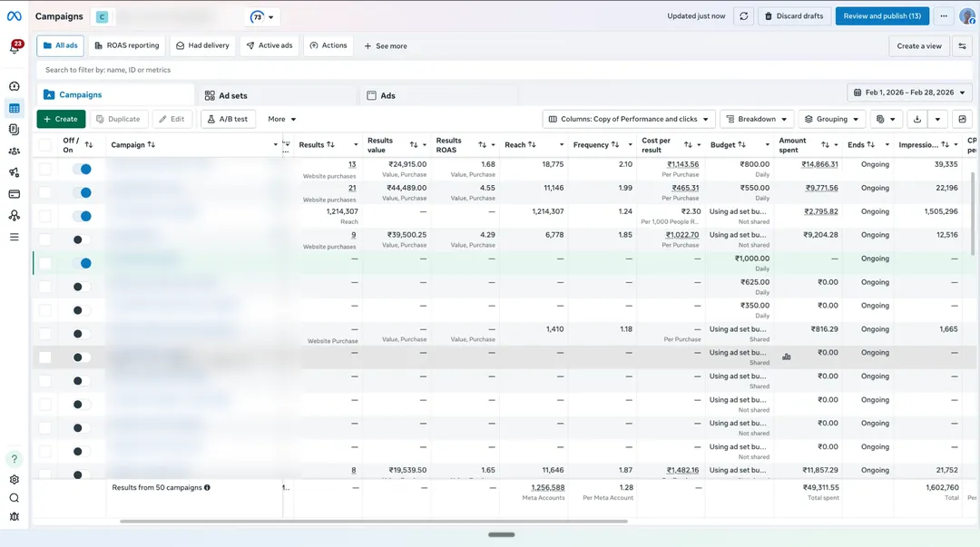The image size is (980, 547).
Task: Check the row with ₹350.00 daily budget
Action: (45, 310)
